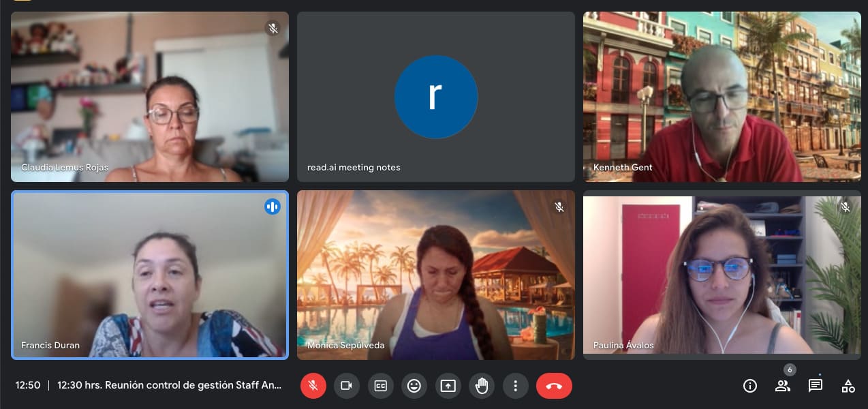Viewport: 868px width, 409px height.
Task: Select Monica Sepúlveda's video tile
Action: [436, 275]
